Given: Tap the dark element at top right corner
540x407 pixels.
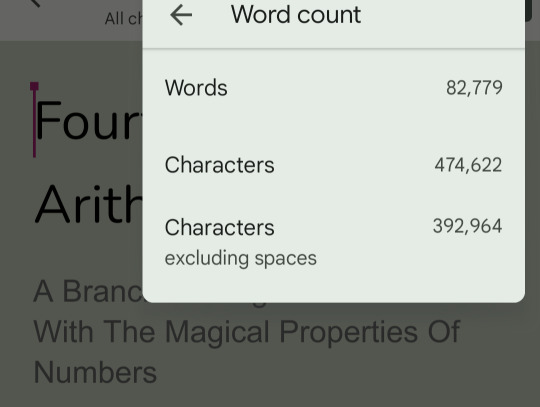Looking at the screenshot, I should (x=532, y=10).
